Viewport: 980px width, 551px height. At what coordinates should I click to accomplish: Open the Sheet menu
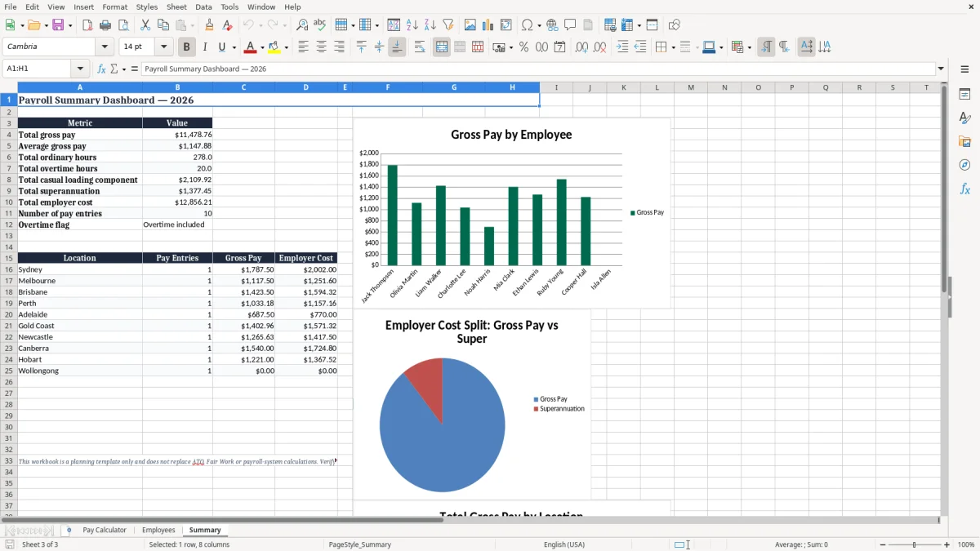(176, 7)
